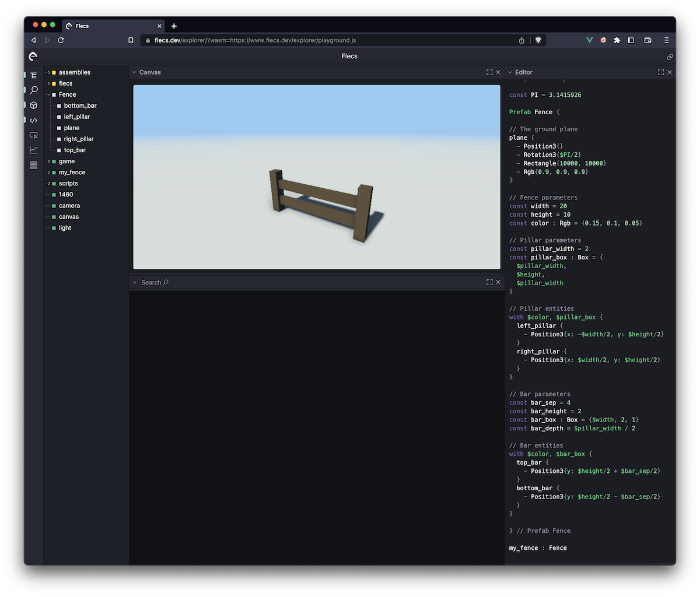Expand the game entity in the tree
The width and height of the screenshot is (700, 597).
point(49,161)
